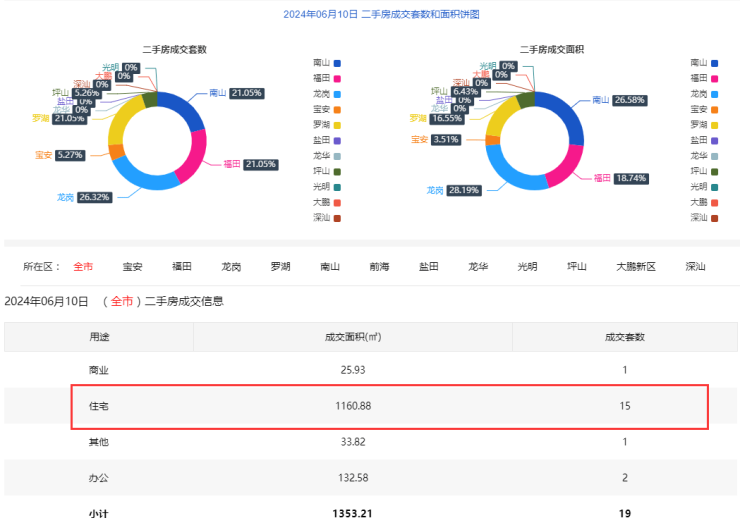
Task: Hide 龙岗 series in left chart legend
Action: (329, 93)
